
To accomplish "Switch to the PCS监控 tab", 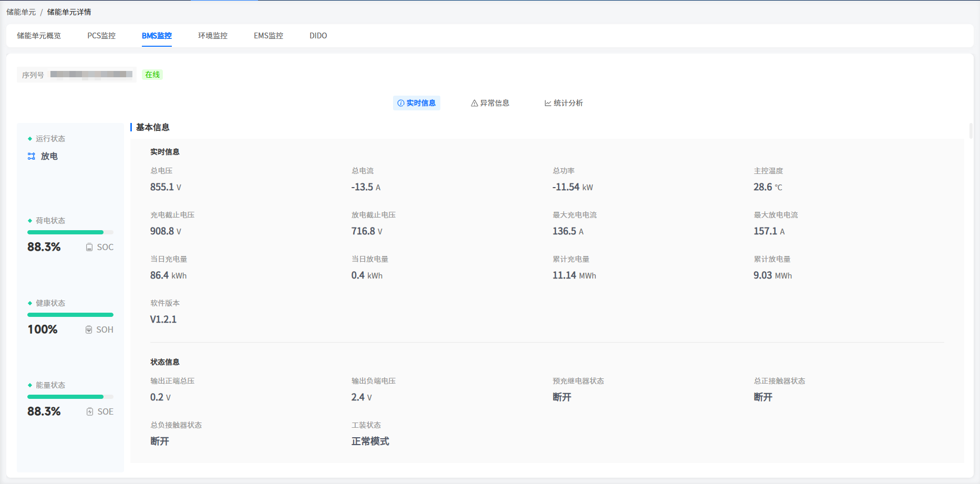I will 101,36.
